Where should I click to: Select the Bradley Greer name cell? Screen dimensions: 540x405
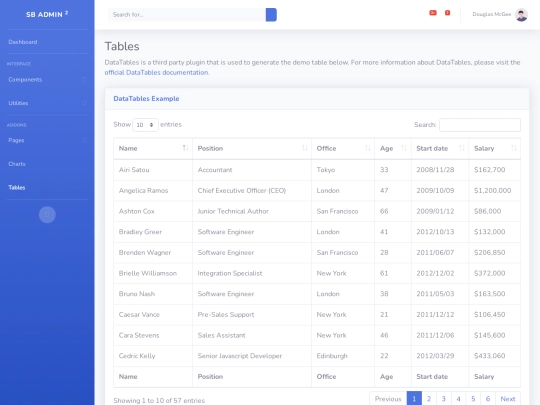click(153, 232)
